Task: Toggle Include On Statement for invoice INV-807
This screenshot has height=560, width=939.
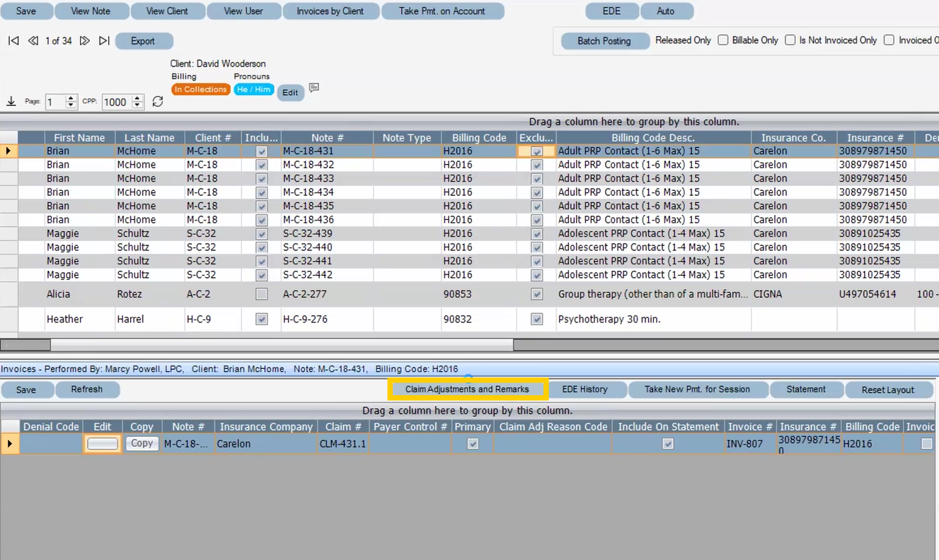Action: [x=667, y=443]
